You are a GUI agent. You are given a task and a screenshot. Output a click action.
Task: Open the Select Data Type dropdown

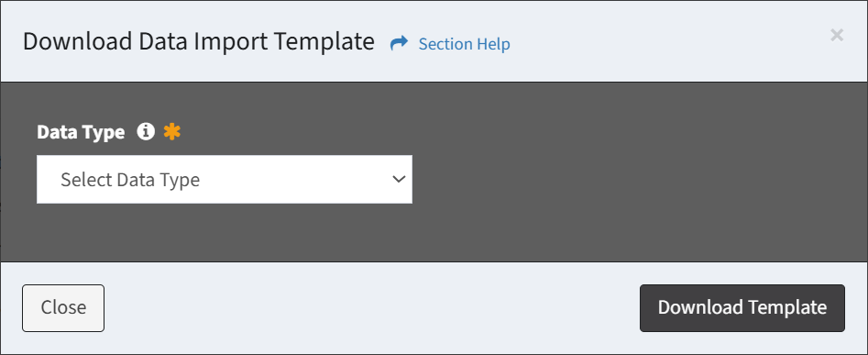[225, 180]
